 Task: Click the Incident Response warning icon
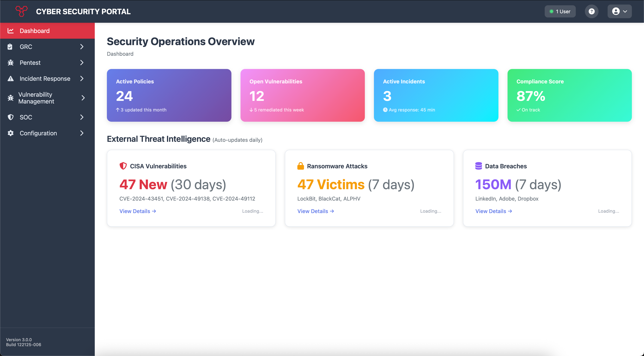[x=10, y=78]
